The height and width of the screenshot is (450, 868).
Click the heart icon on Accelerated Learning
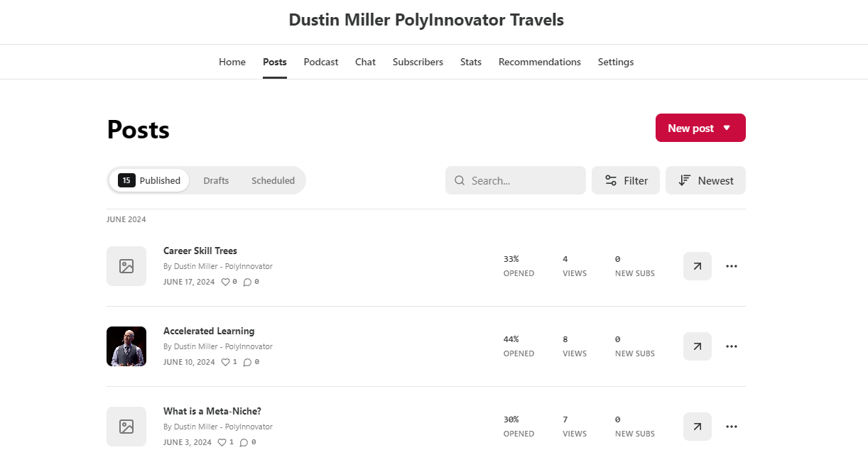tap(226, 362)
